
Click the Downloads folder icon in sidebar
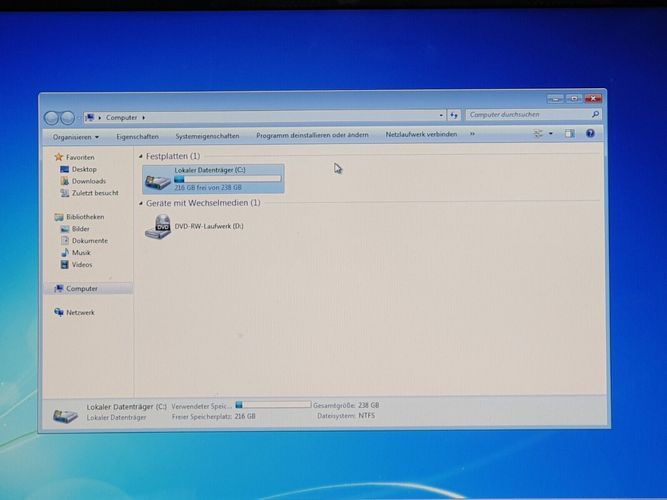pyautogui.click(x=65, y=181)
